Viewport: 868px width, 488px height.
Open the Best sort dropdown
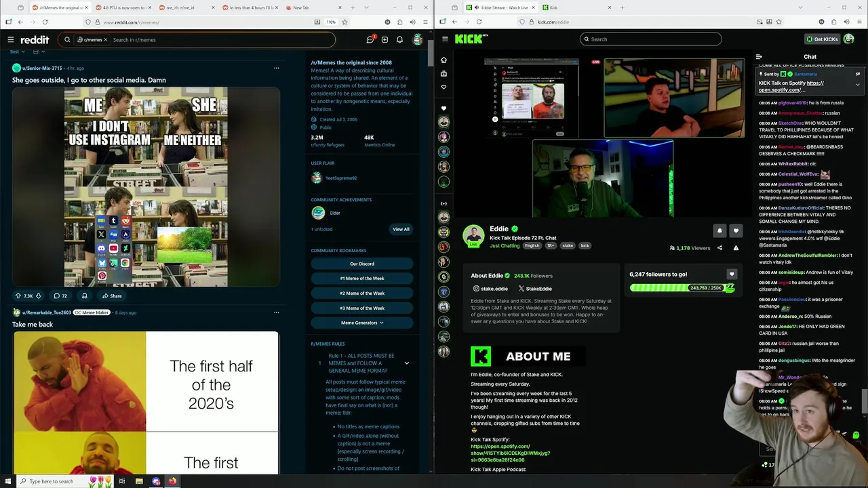point(18,52)
